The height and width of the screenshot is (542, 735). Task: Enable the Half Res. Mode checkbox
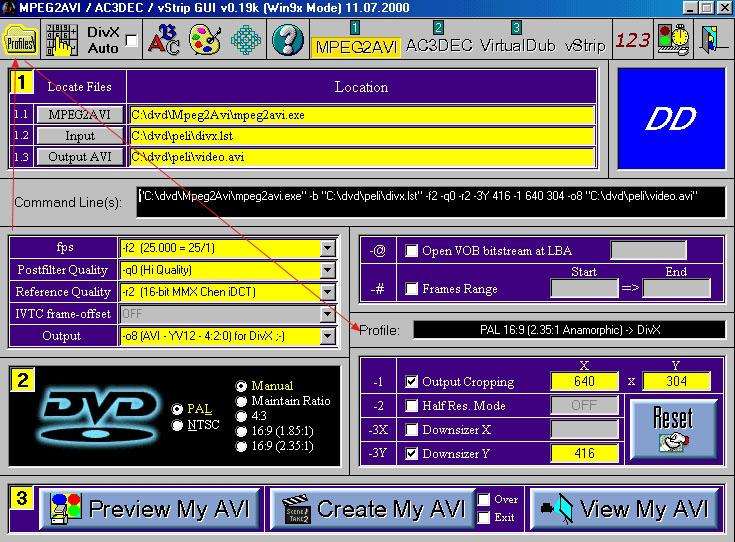pos(411,406)
